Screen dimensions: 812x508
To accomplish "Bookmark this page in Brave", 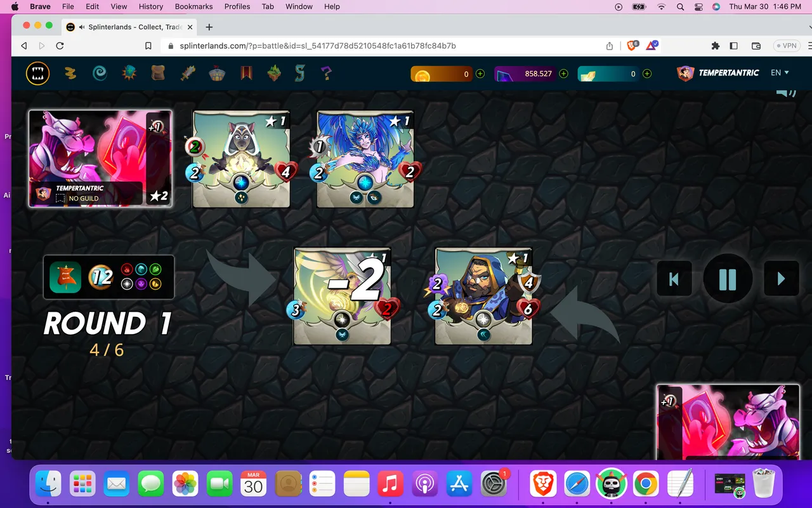I will tap(148, 46).
